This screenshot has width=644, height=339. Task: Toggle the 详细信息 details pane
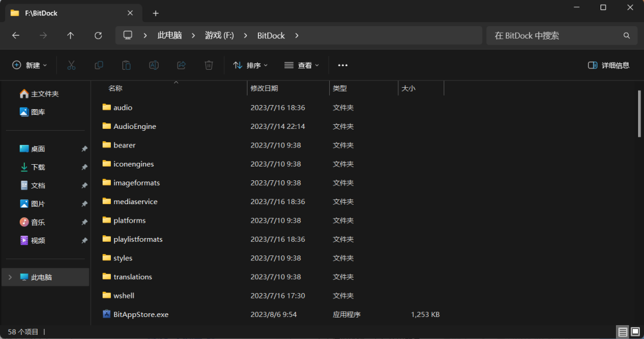click(609, 65)
